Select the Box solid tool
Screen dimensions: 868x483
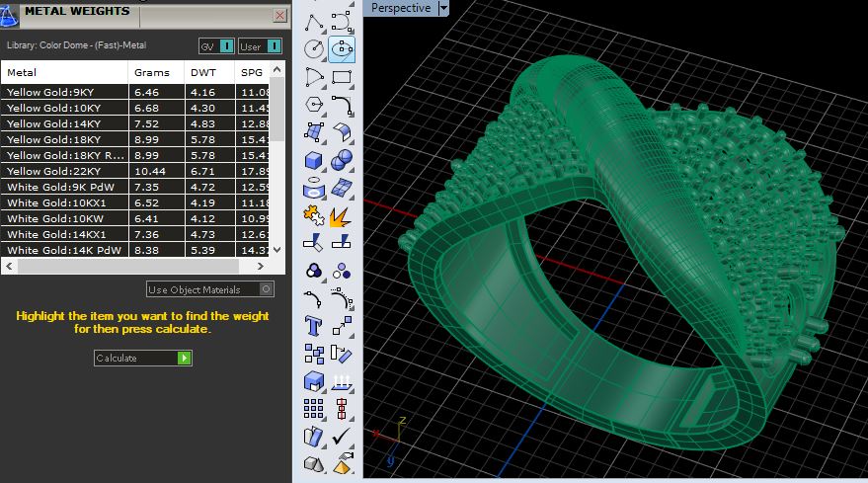point(314,161)
